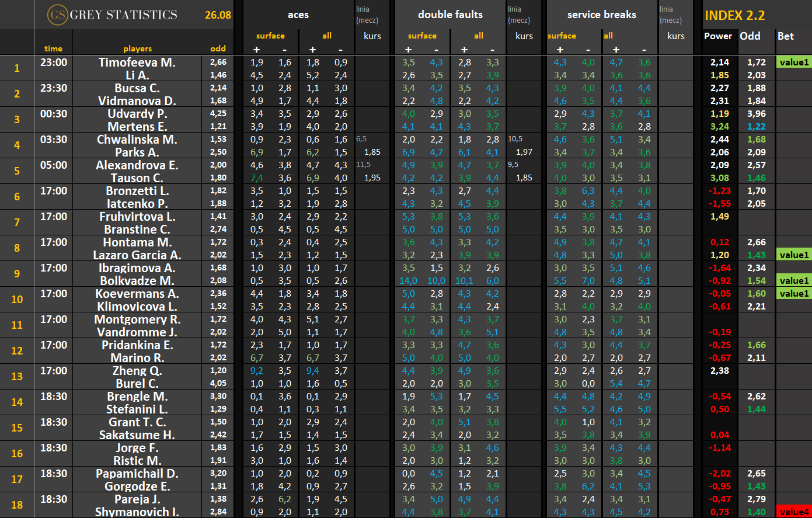This screenshot has width=812, height=518.
Task: Select player Koevermans A.
Action: [137, 293]
